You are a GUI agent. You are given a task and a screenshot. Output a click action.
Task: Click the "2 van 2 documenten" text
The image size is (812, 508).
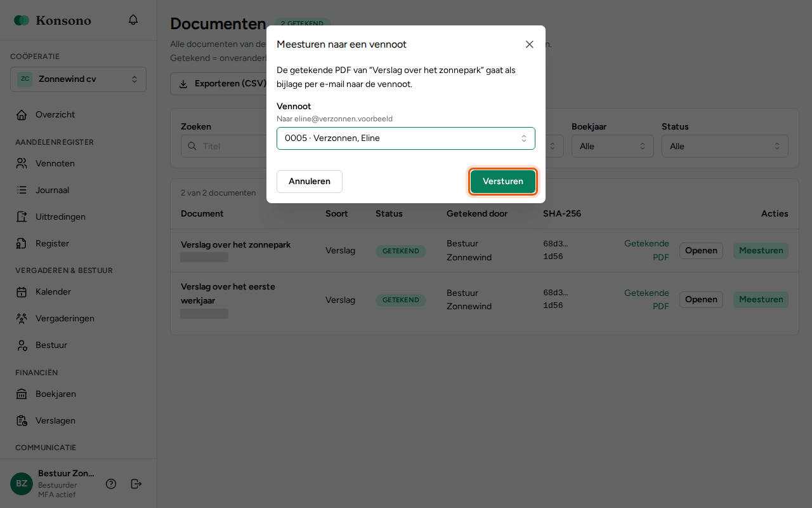click(218, 193)
